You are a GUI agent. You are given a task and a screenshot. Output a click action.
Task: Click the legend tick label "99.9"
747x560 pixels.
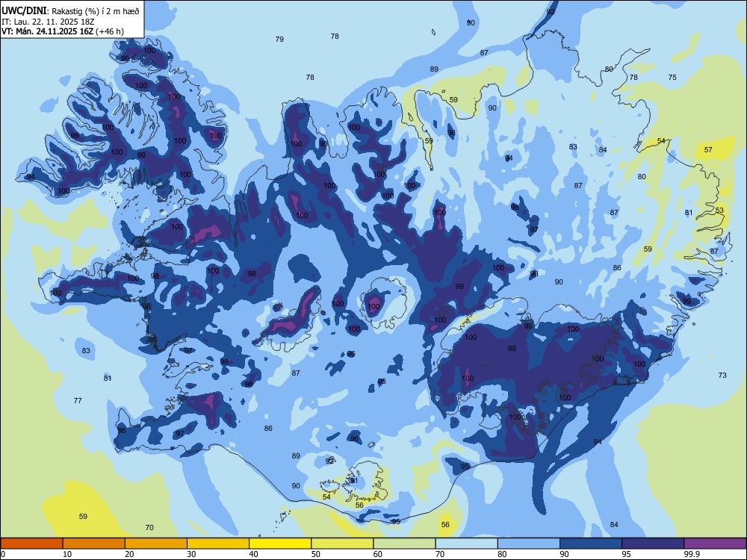click(692, 554)
